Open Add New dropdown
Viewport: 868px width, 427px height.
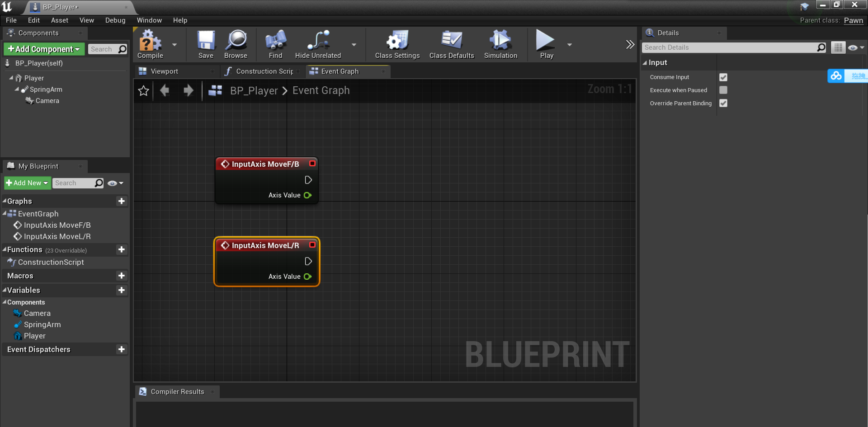[27, 183]
